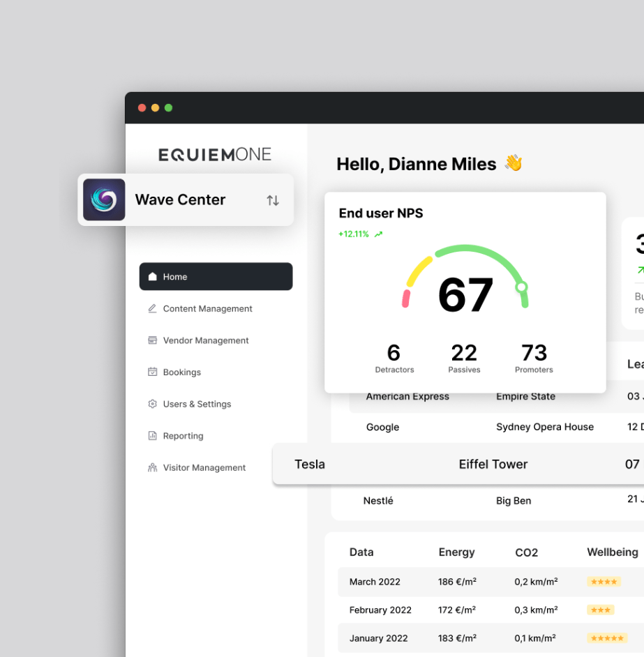This screenshot has width=644, height=657.
Task: Click the five-star rating for January 2022
Action: (606, 637)
